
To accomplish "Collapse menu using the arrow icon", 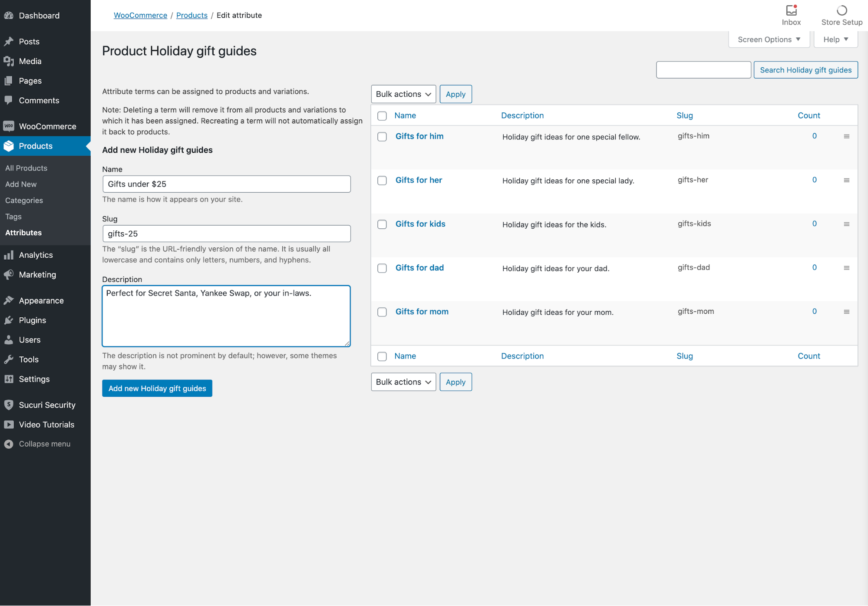I will coord(9,444).
